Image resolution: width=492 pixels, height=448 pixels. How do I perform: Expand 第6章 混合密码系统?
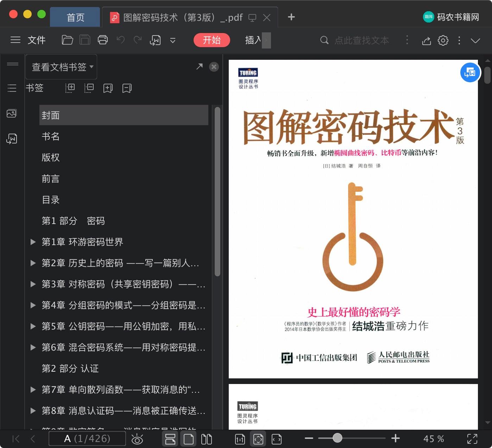pyautogui.click(x=33, y=347)
